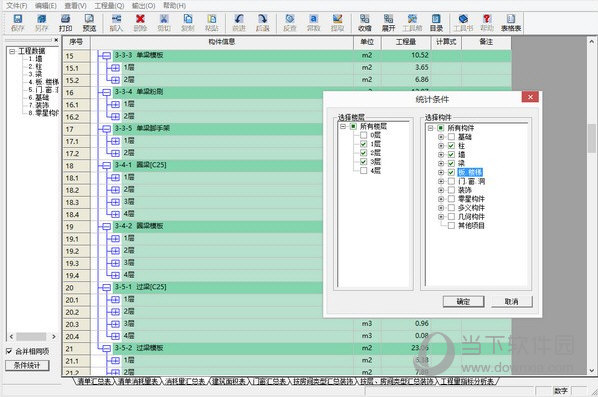598x397 pixels.
Task: Click the 反查 toolbar icon
Action: [x=290, y=23]
